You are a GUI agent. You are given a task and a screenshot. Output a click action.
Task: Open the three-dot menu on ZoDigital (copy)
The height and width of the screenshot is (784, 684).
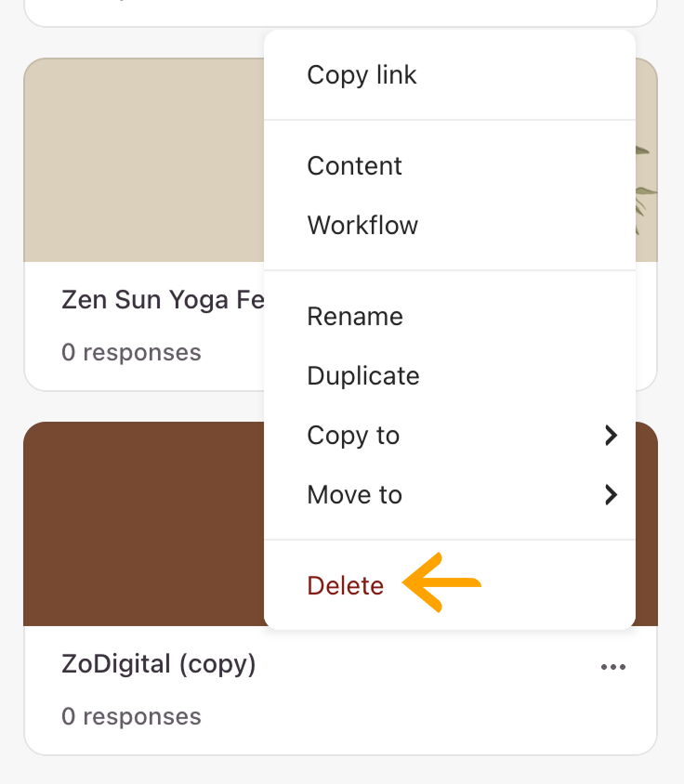[613, 667]
